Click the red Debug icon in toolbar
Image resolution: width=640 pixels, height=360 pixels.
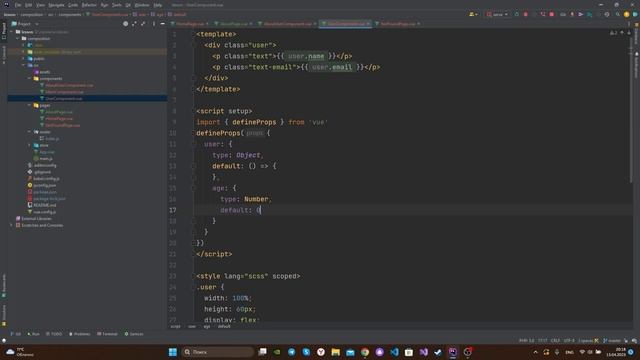pyautogui.click(x=526, y=14)
